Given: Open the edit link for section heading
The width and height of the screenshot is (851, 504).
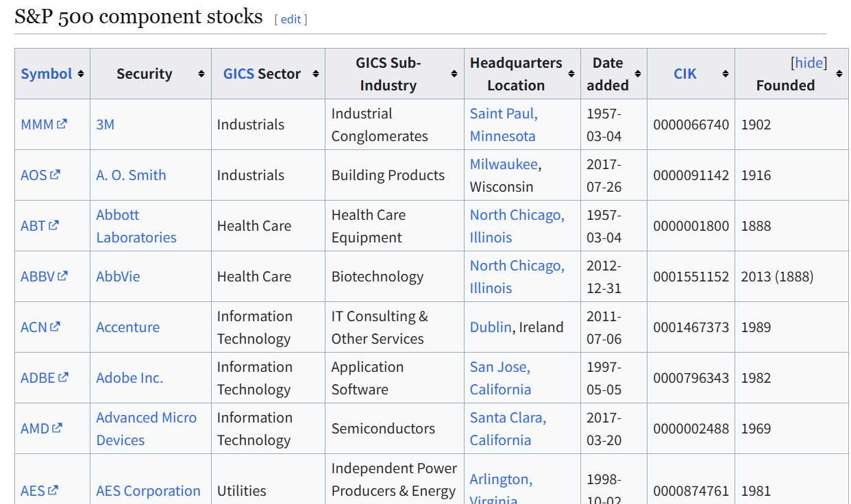Looking at the screenshot, I should (x=291, y=19).
